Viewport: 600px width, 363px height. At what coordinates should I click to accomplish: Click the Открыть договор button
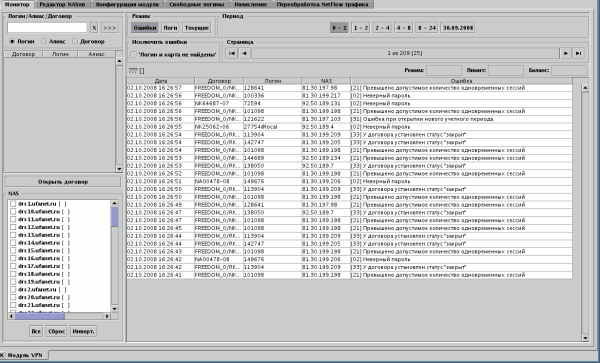63,182
